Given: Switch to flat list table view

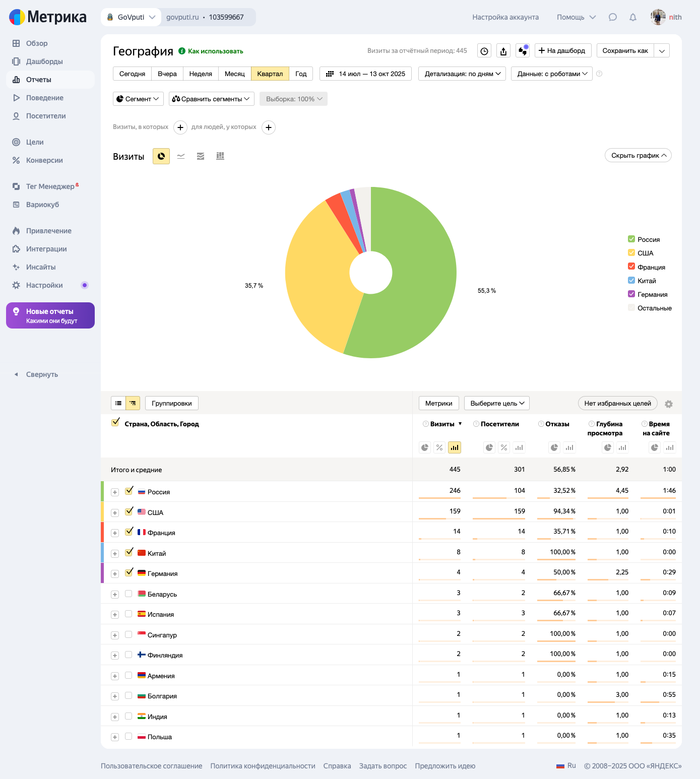Looking at the screenshot, I should tap(118, 403).
